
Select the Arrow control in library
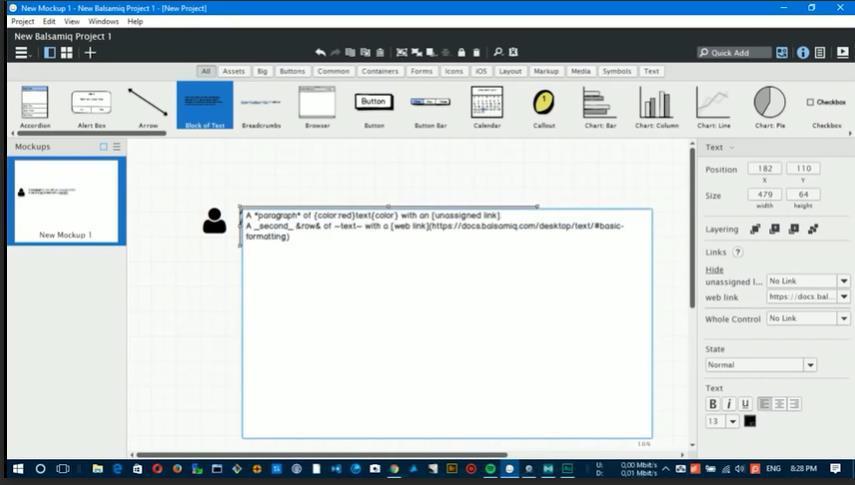point(148,106)
